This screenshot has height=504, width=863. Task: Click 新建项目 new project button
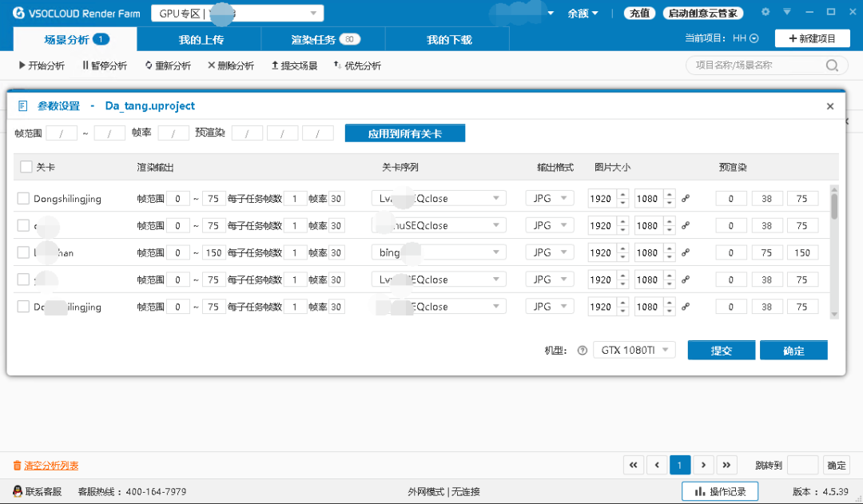(x=813, y=38)
